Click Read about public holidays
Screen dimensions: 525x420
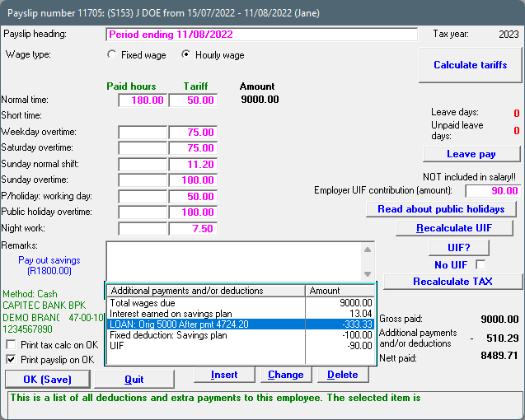coord(441,209)
